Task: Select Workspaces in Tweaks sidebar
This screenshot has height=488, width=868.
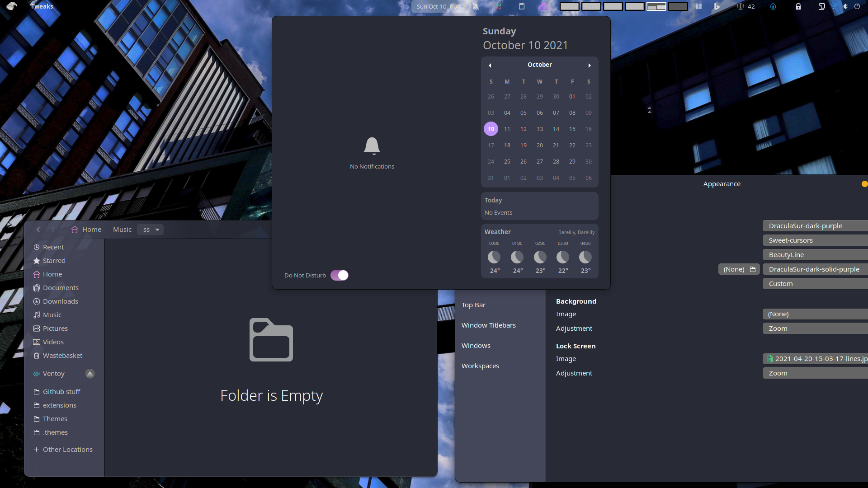Action: (480, 366)
